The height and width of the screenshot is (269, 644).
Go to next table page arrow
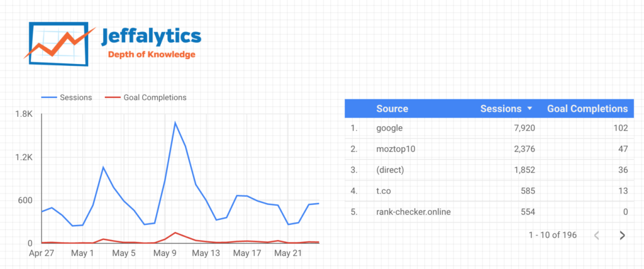(622, 235)
